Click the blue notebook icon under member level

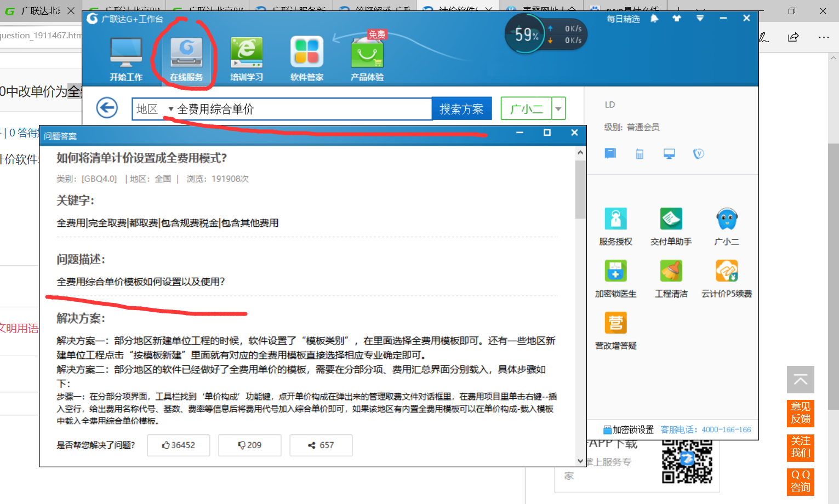click(610, 153)
